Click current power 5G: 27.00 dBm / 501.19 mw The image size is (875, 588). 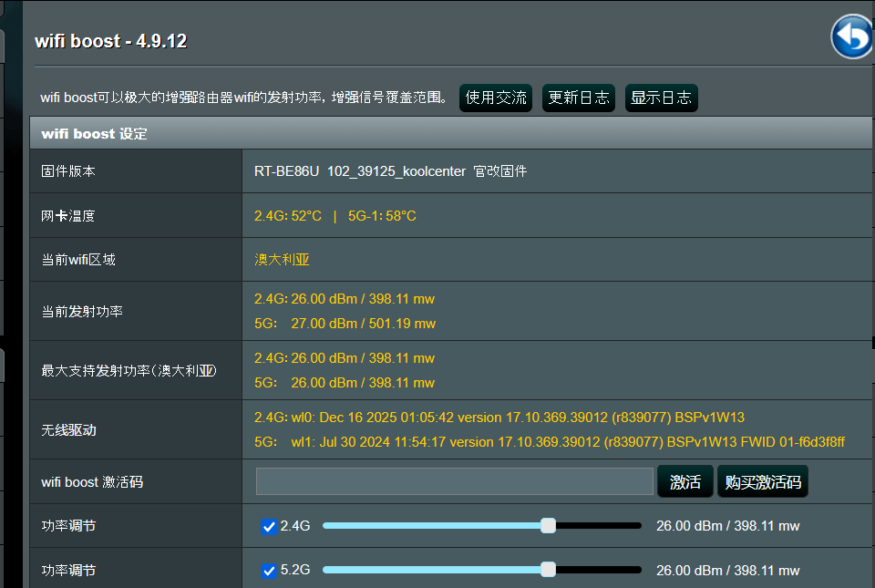345,324
